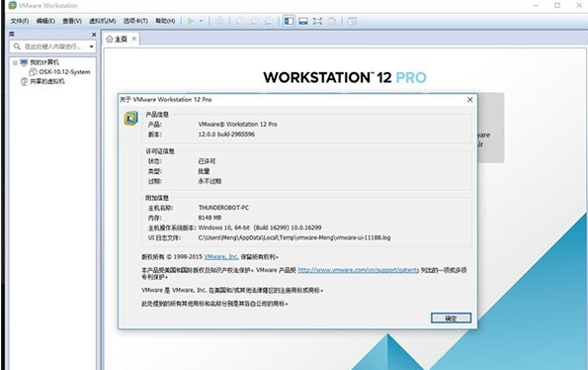Open the vmware.com support patents link
The height and width of the screenshot is (370, 588).
(359, 270)
